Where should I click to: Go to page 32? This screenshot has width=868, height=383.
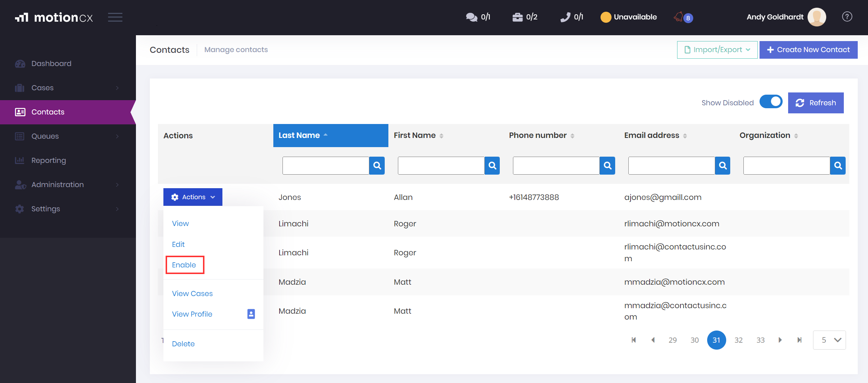[739, 340]
